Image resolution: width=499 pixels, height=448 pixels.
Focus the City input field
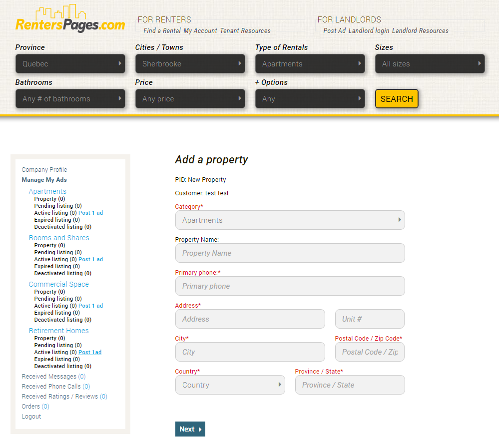pyautogui.click(x=250, y=352)
